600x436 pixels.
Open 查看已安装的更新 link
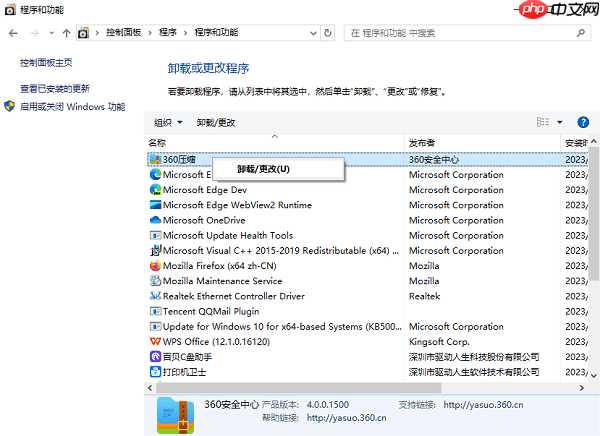pyautogui.click(x=55, y=89)
